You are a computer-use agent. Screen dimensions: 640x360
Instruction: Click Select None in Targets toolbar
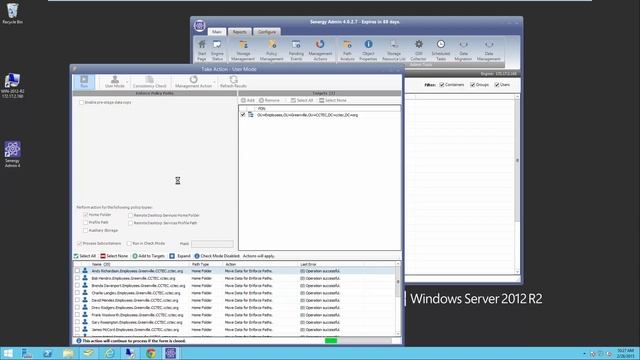[332, 100]
